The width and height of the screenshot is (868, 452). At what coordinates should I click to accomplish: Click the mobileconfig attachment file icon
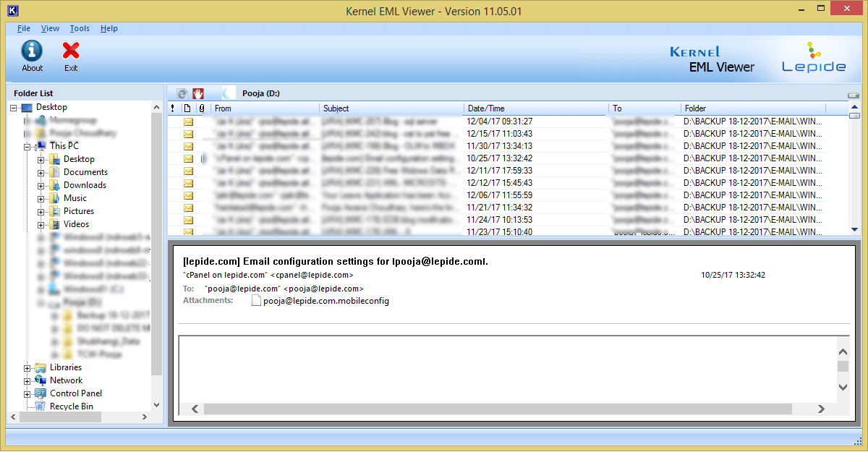coord(256,301)
